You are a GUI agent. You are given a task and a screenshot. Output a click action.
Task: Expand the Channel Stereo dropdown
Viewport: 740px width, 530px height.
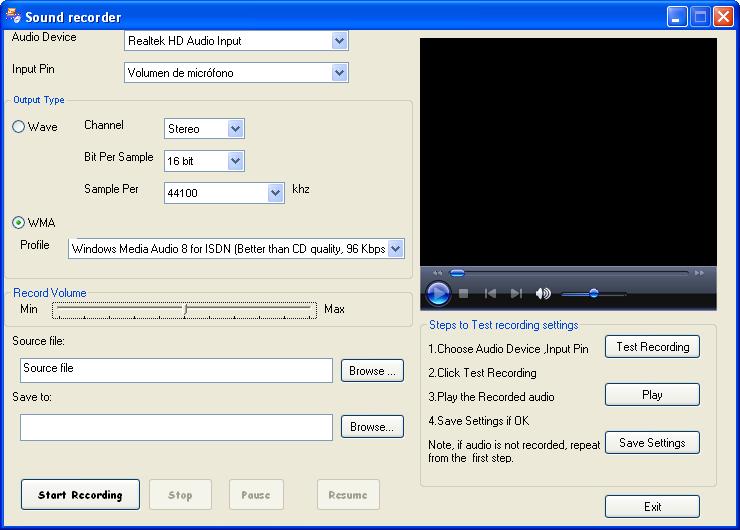(x=235, y=129)
